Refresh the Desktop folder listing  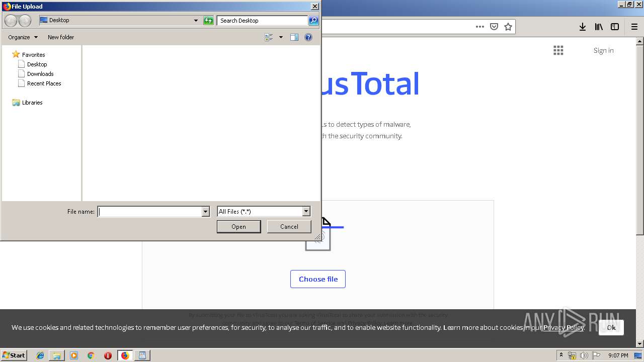(208, 21)
